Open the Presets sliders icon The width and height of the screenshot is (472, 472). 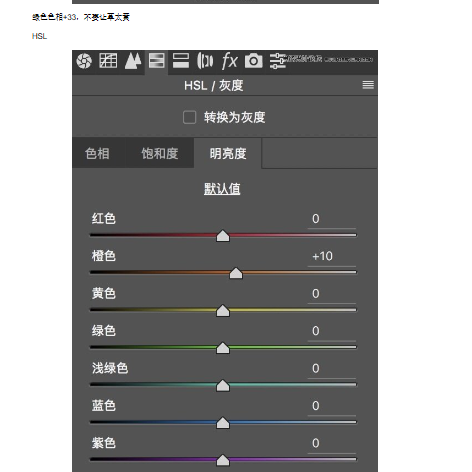(x=277, y=61)
